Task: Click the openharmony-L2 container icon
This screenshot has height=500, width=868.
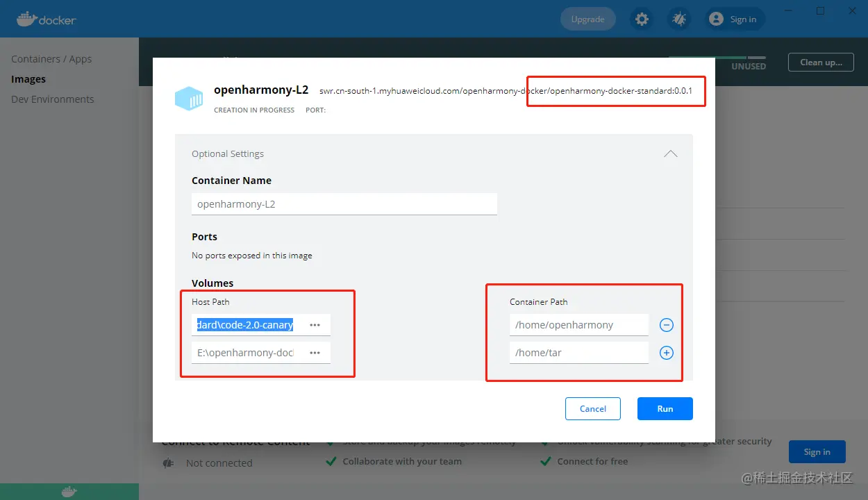Action: [x=189, y=99]
